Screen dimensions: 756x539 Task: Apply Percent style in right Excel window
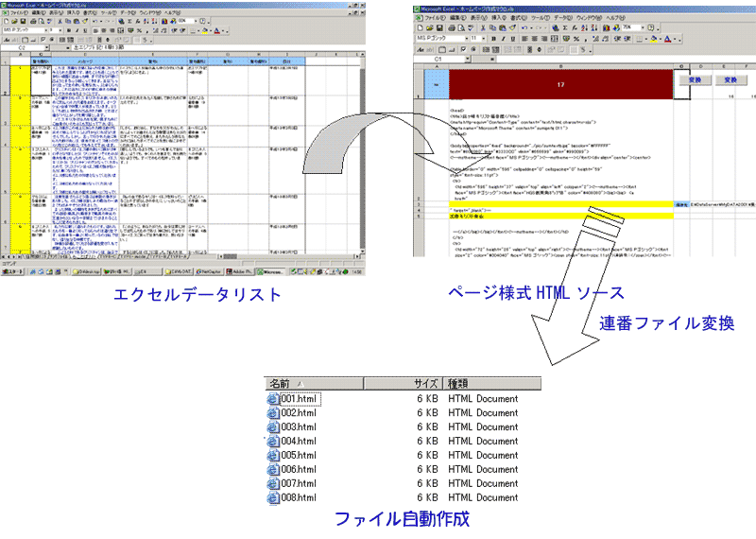click(x=576, y=39)
